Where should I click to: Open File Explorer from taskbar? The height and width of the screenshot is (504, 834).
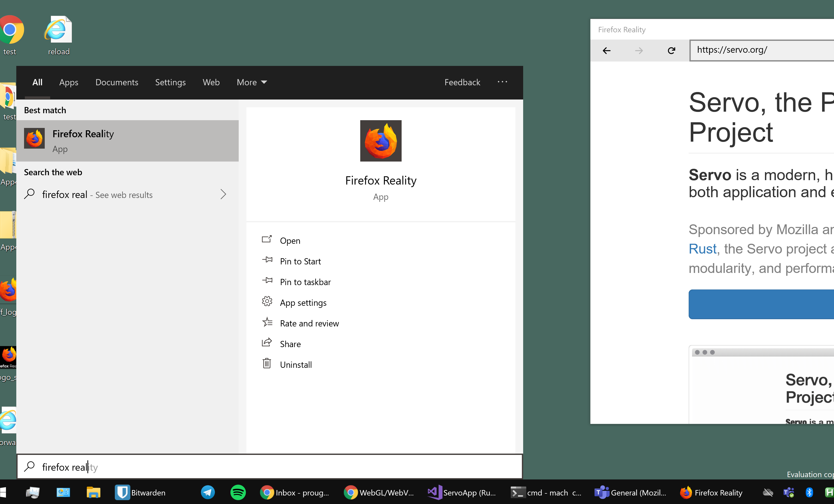point(93,493)
